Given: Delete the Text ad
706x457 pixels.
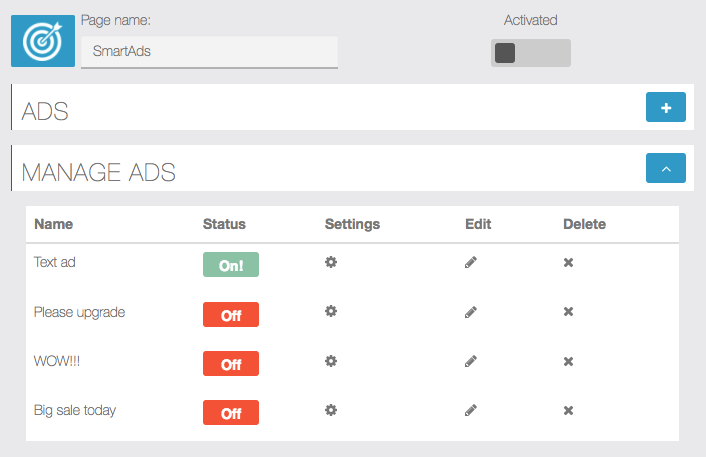Looking at the screenshot, I should pyautogui.click(x=568, y=262).
